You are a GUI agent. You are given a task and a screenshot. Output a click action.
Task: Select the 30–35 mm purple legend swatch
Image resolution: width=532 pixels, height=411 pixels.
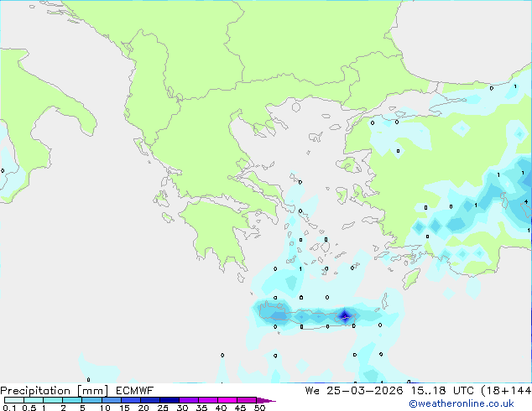pos(188,400)
